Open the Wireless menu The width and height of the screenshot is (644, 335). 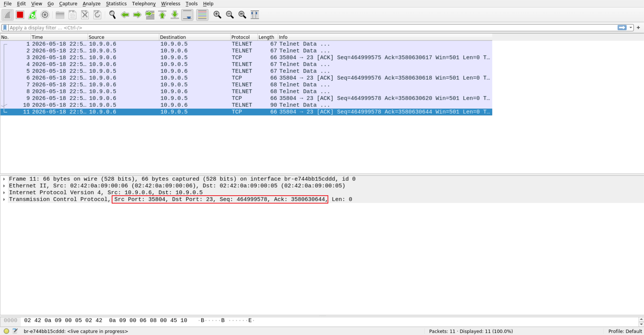coord(171,4)
